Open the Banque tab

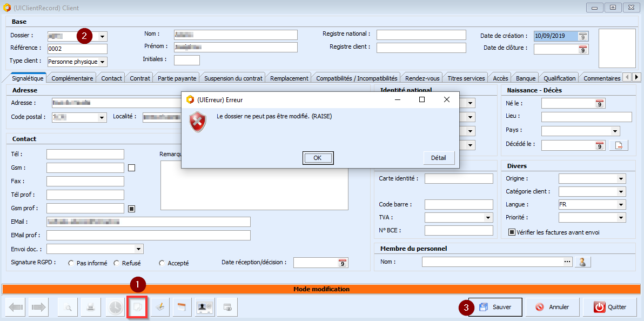(526, 78)
